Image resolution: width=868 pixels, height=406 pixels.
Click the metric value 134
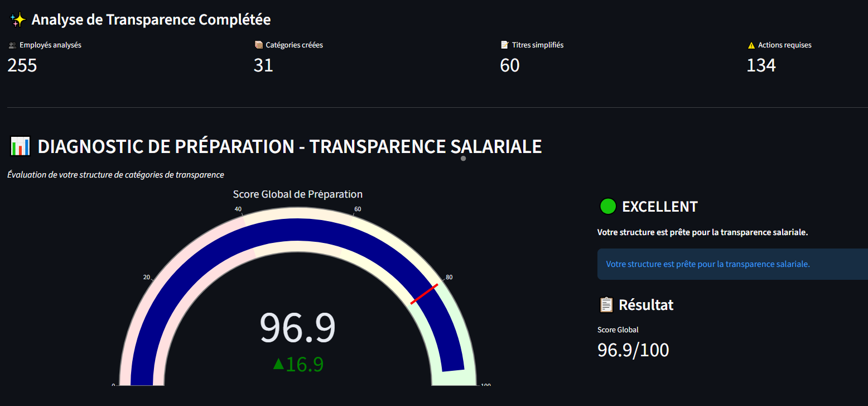point(761,65)
